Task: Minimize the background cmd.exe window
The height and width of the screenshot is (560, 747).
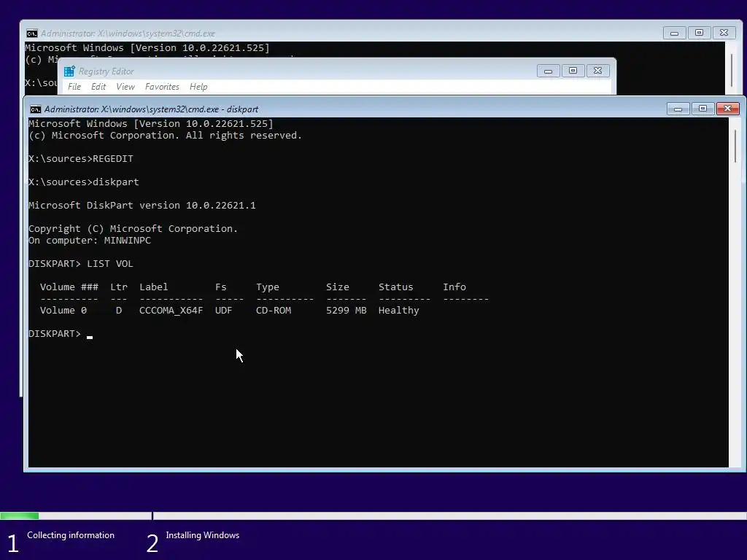Action: click(674, 33)
